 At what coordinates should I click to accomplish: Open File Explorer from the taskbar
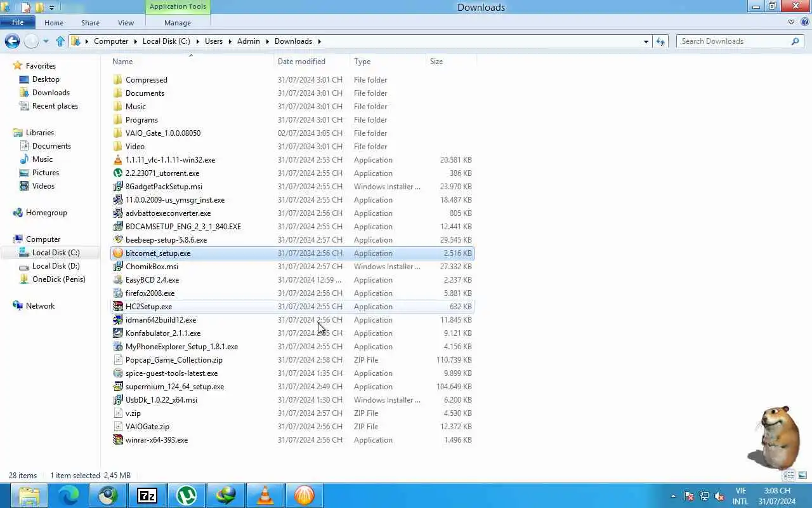click(x=29, y=495)
